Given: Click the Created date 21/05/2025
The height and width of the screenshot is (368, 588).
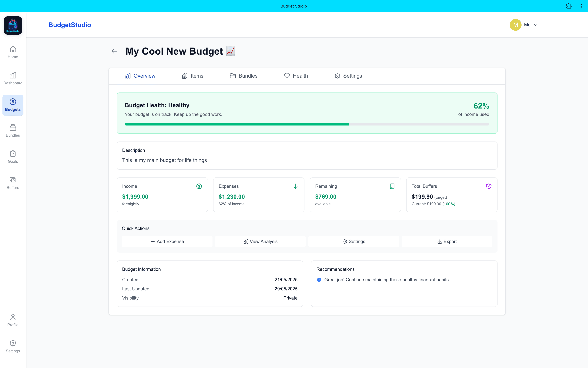Looking at the screenshot, I should click(286, 280).
